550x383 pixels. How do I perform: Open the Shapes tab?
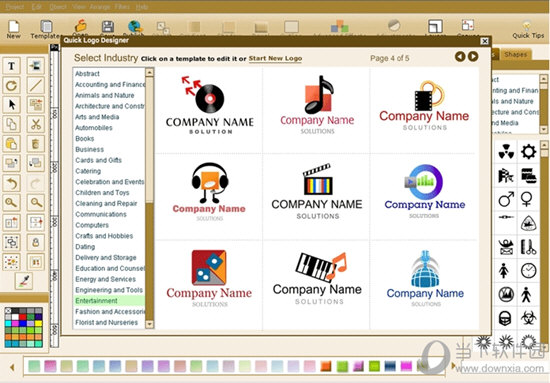click(x=515, y=54)
